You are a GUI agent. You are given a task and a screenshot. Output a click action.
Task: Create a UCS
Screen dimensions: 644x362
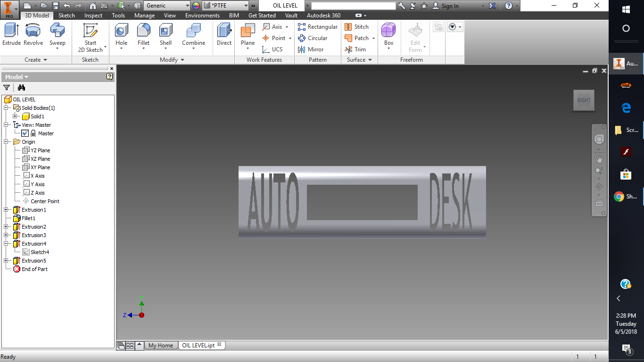tap(272, 49)
